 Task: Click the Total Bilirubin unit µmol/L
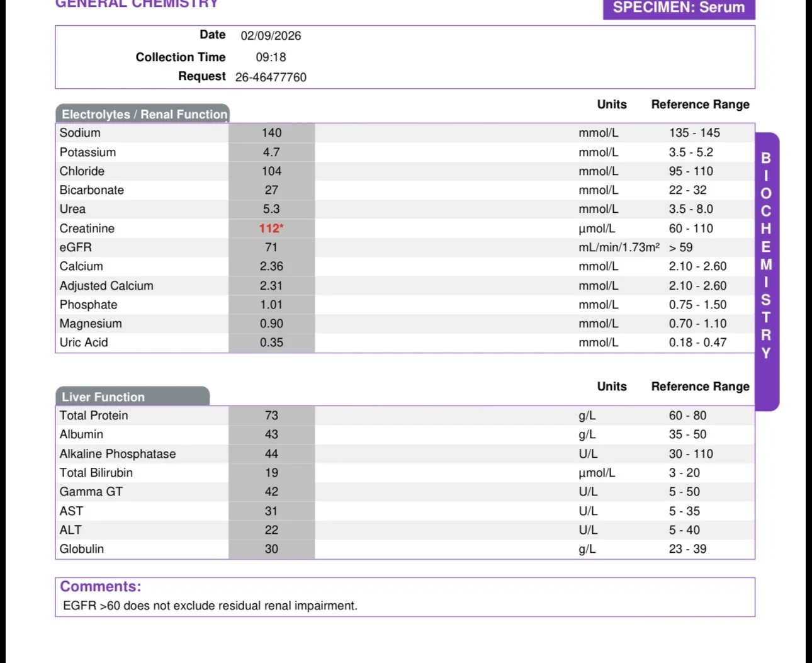597,473
